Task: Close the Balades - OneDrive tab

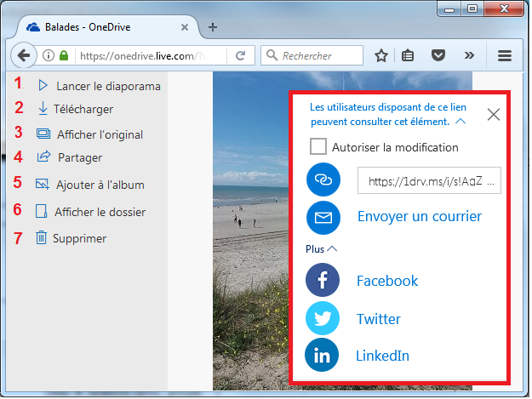Action: [185, 27]
